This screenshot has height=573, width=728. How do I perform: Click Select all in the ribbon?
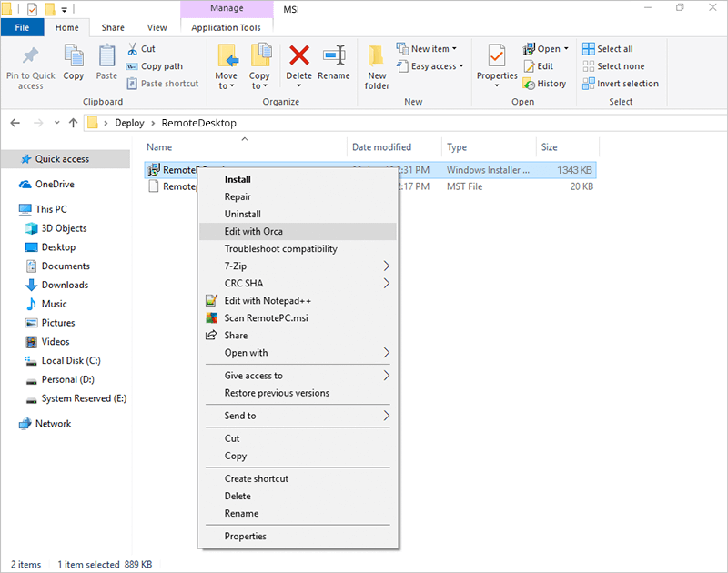608,49
